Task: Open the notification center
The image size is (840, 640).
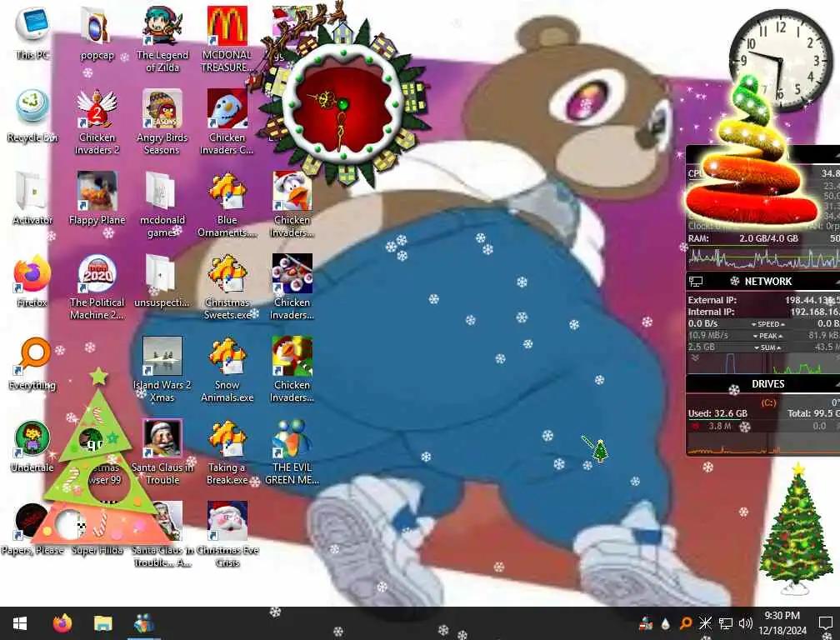Action: coord(826,623)
